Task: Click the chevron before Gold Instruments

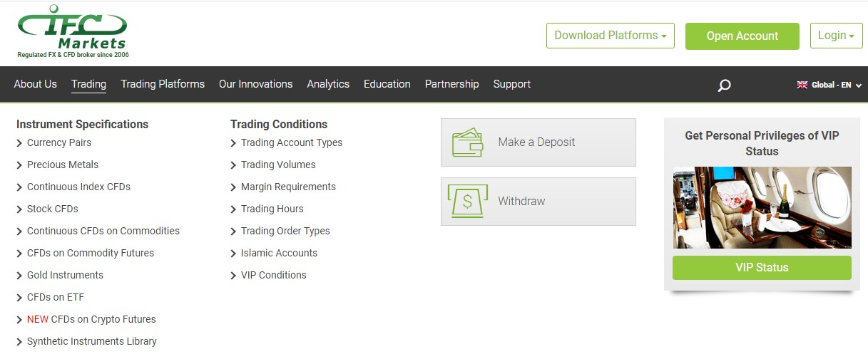Action: coord(19,276)
